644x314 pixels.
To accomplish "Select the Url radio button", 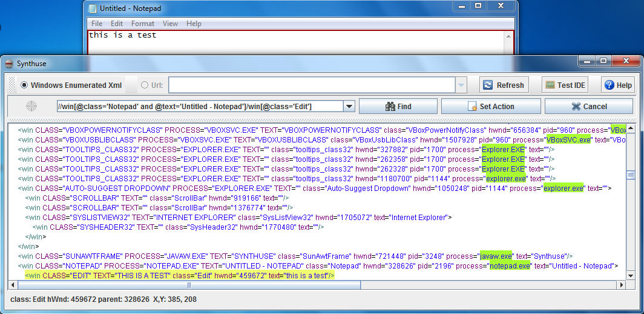I will click(145, 85).
